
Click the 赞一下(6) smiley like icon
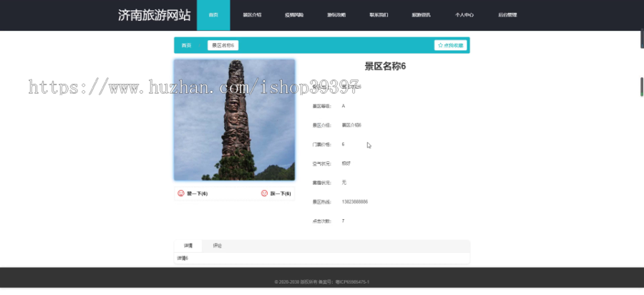point(181,193)
